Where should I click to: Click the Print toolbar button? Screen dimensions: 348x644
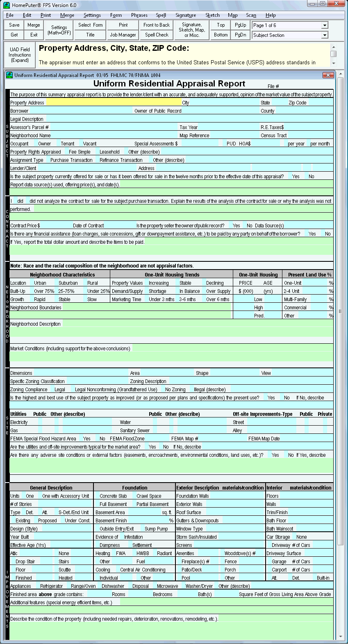[x=123, y=25]
